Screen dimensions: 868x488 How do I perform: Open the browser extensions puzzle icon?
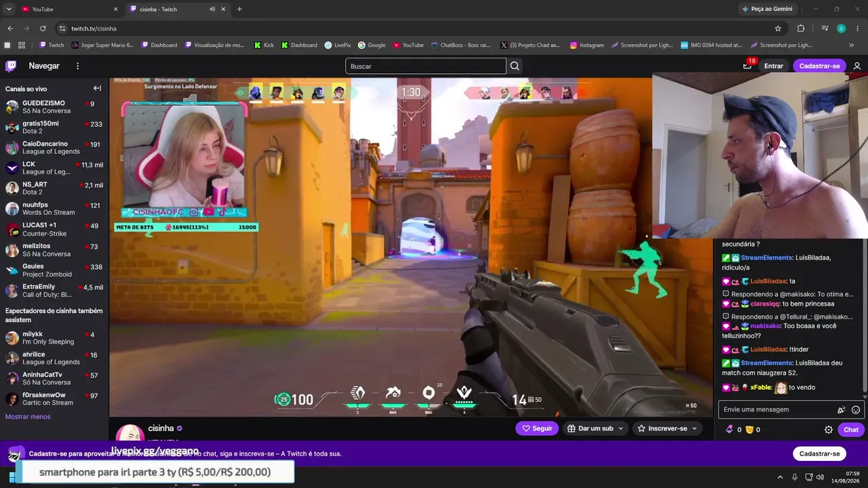[x=801, y=28]
